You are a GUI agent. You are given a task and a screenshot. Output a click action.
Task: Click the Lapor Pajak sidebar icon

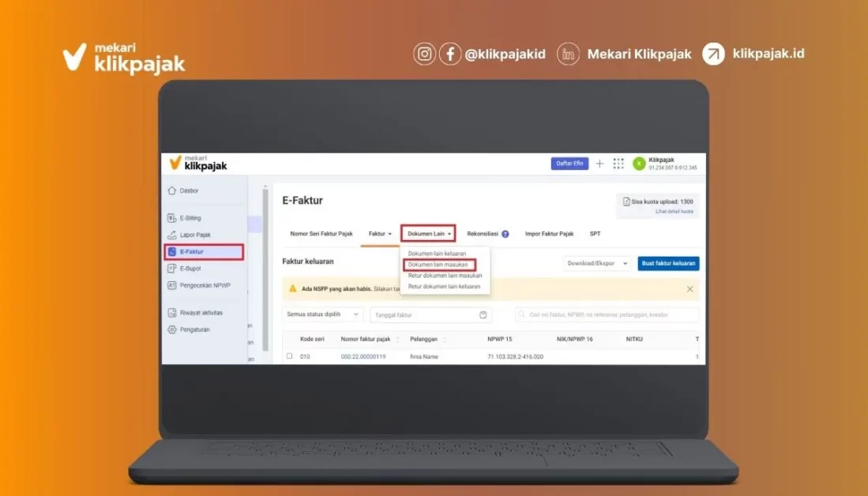point(171,235)
